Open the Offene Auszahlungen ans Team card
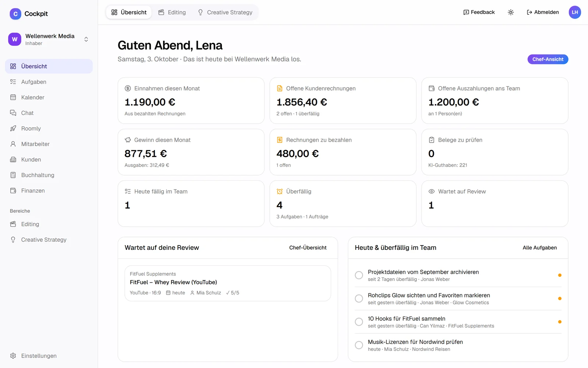588x368 pixels. [x=495, y=100]
